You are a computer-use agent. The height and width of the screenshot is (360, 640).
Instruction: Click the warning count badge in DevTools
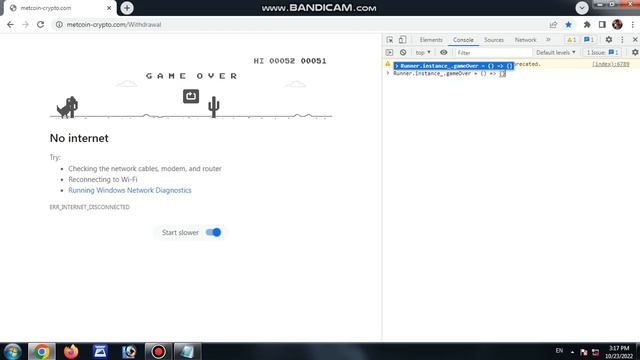571,40
